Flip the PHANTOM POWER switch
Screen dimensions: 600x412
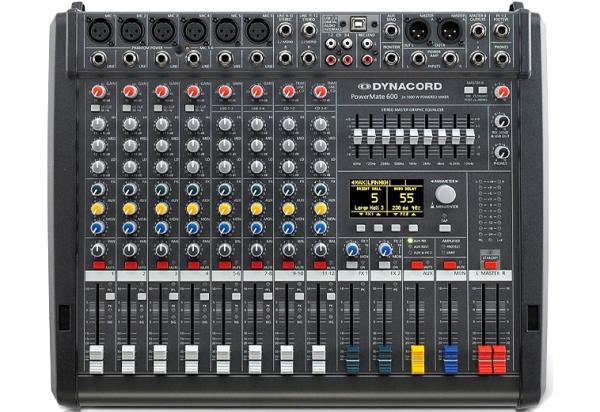[x=180, y=49]
